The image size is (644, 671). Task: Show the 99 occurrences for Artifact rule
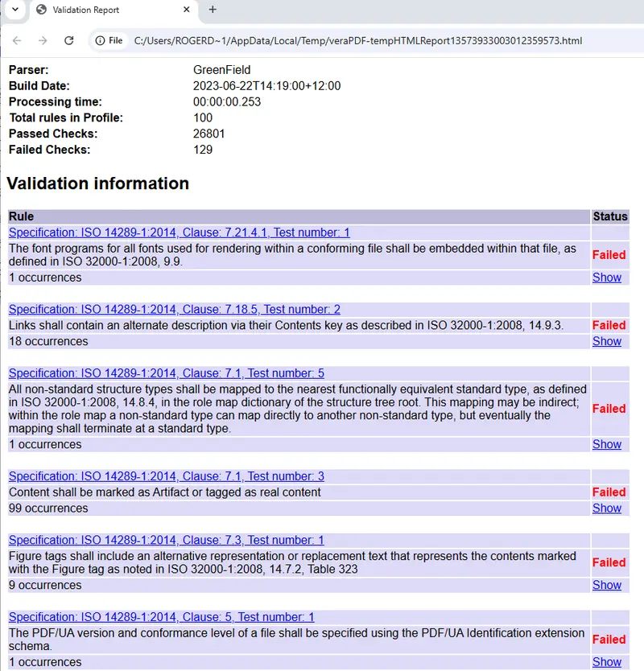click(607, 508)
